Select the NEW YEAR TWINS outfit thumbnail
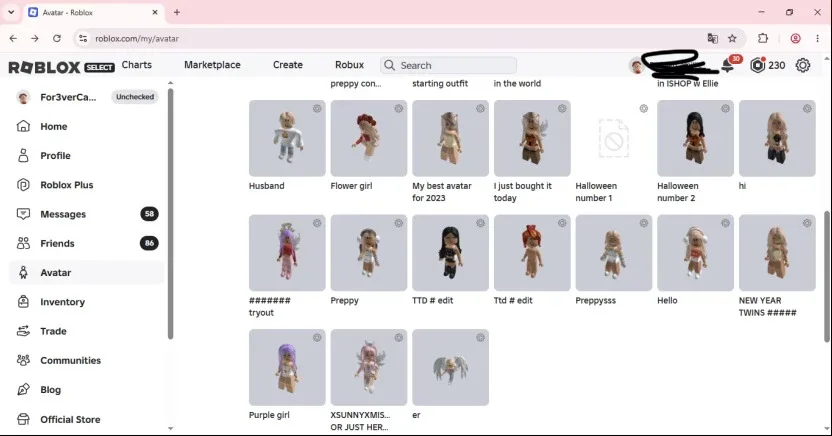This screenshot has height=436, width=832. click(x=777, y=252)
